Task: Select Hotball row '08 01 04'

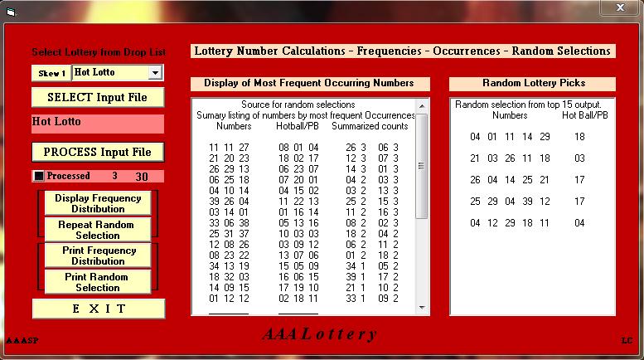Action: pos(298,148)
